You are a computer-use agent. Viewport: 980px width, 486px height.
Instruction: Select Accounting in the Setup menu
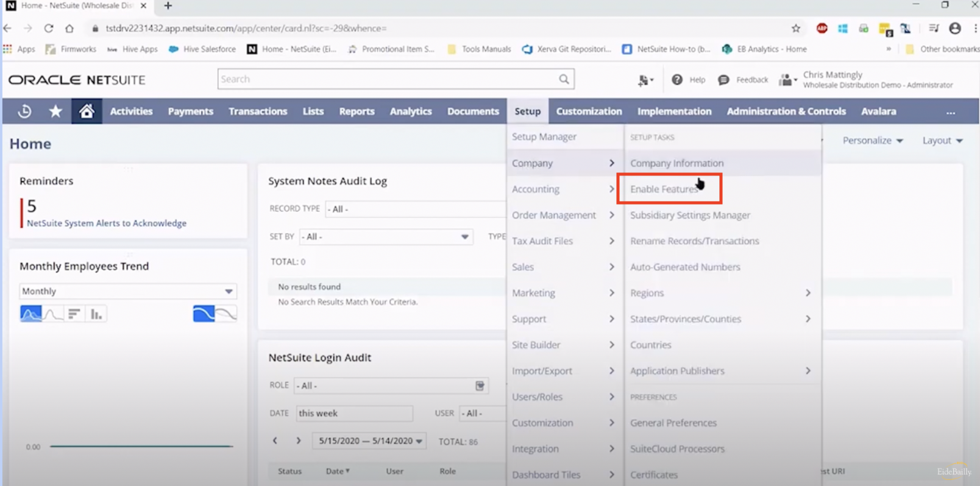563,189
